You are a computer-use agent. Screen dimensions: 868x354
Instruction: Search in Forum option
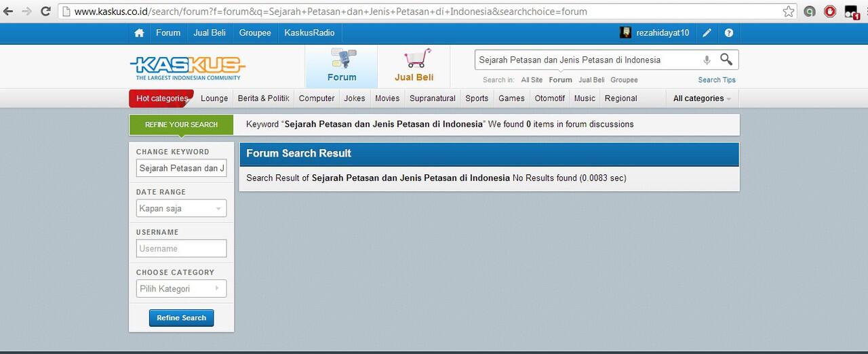pyautogui.click(x=560, y=80)
